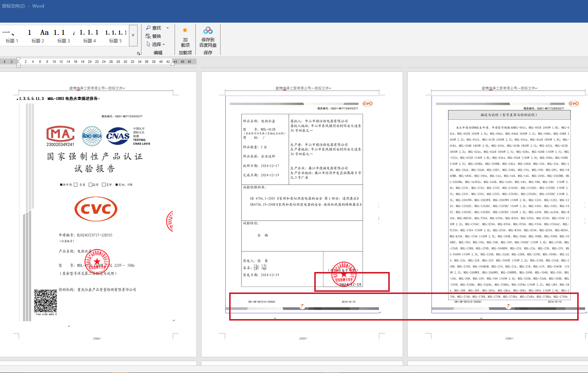Click the cover page report number "08201-M071724CVC0277"
588x373 pixels.
[129, 116]
